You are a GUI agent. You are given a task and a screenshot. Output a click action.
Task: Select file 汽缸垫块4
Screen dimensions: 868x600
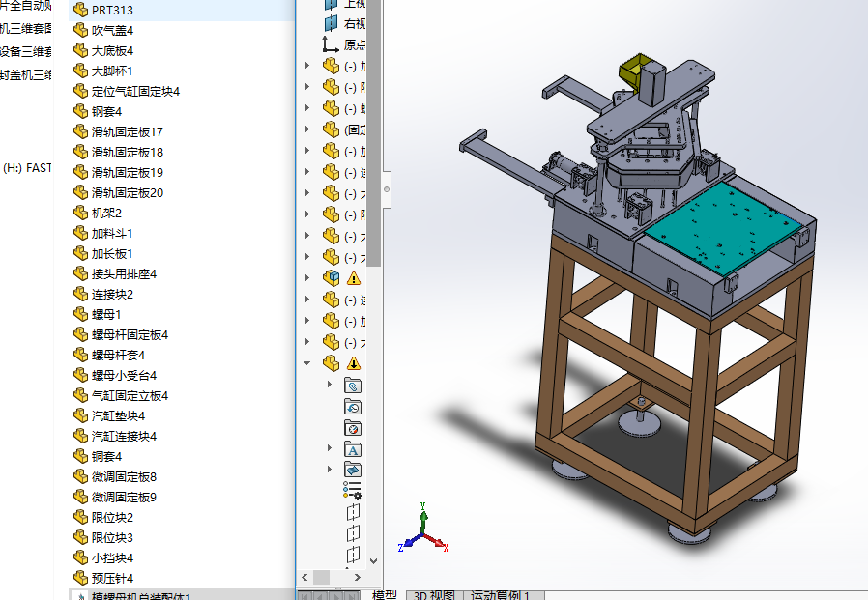point(118,415)
